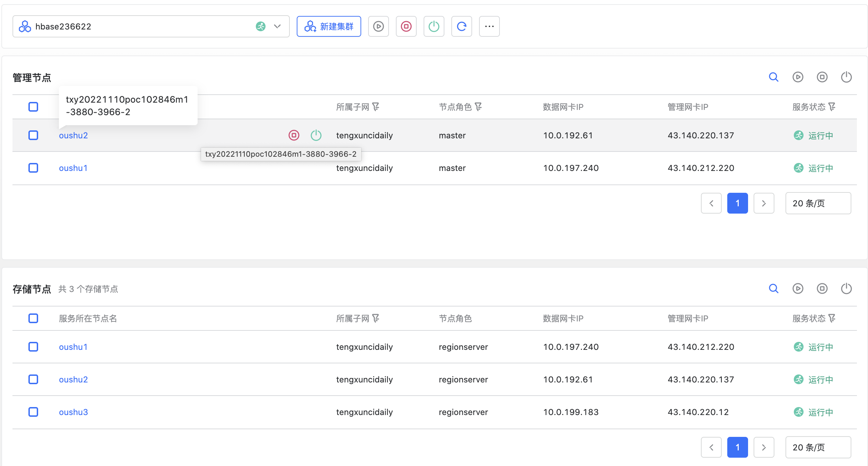This screenshot has width=868, height=466.
Task: Open oushu1 link in 存储节点 table
Action: [x=73, y=347]
